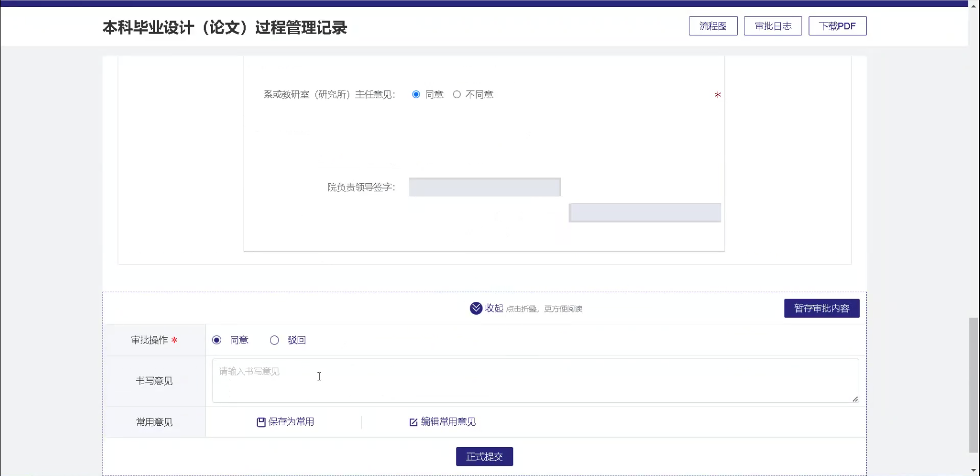Open the 流程图 flowchart view
The image size is (980, 476).
click(x=713, y=26)
